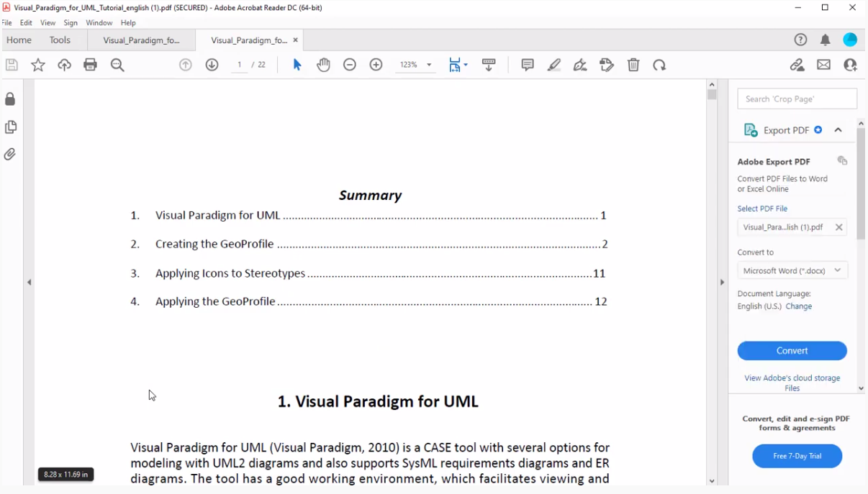868x494 pixels.
Task: Select the Hand pan tool
Action: pyautogui.click(x=323, y=65)
